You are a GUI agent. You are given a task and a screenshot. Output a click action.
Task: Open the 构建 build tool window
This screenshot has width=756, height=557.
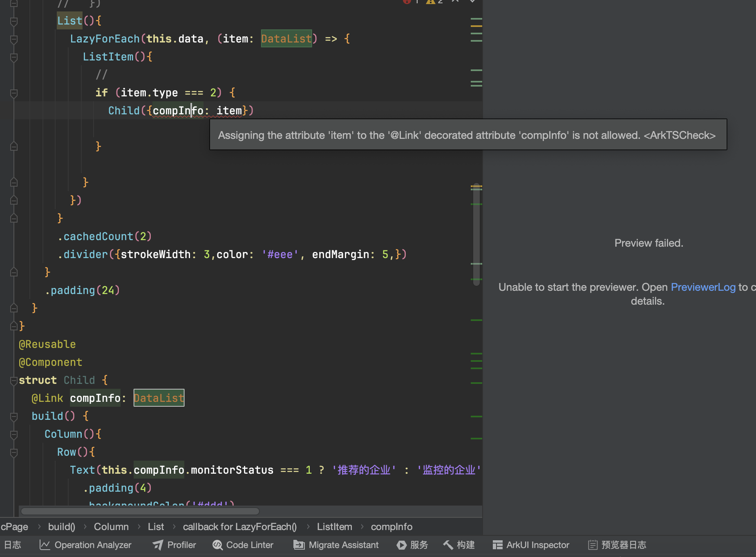tap(459, 545)
